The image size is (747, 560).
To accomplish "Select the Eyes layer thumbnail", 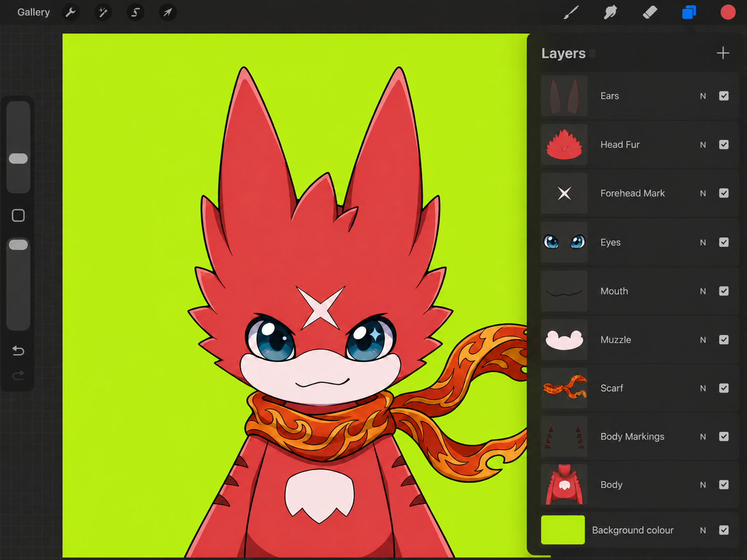I will point(564,242).
